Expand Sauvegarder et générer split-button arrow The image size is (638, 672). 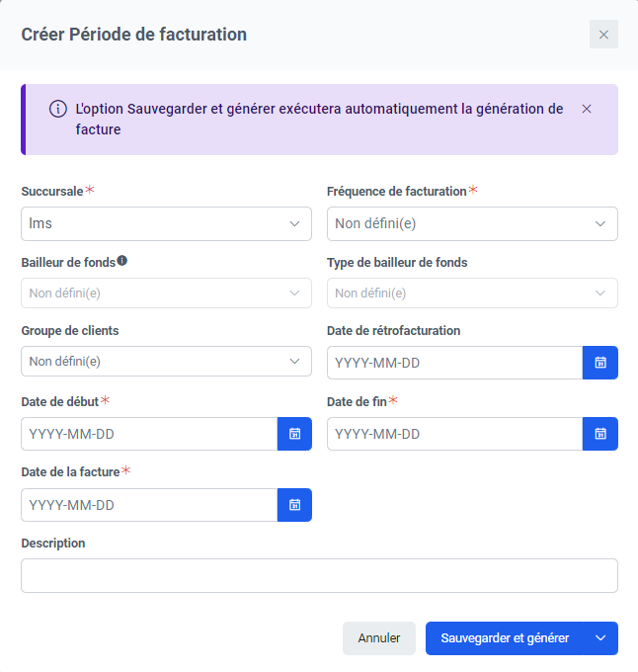coord(600,638)
